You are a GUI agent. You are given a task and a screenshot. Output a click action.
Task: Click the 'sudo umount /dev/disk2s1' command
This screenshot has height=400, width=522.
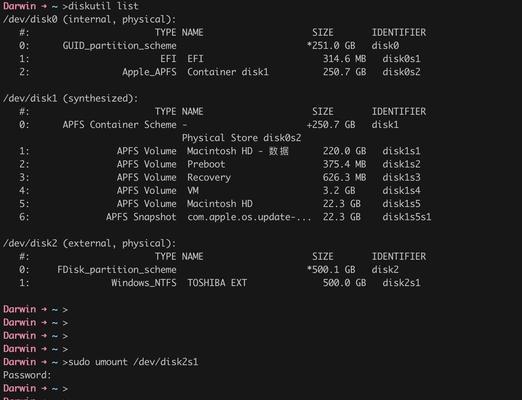point(133,362)
